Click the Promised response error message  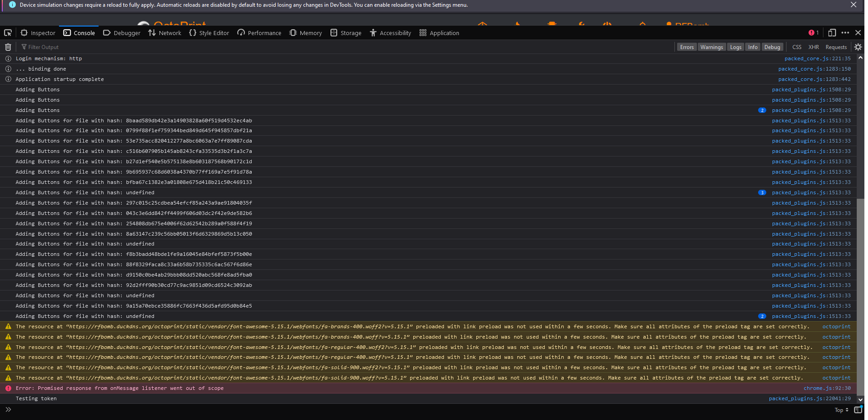(120, 388)
